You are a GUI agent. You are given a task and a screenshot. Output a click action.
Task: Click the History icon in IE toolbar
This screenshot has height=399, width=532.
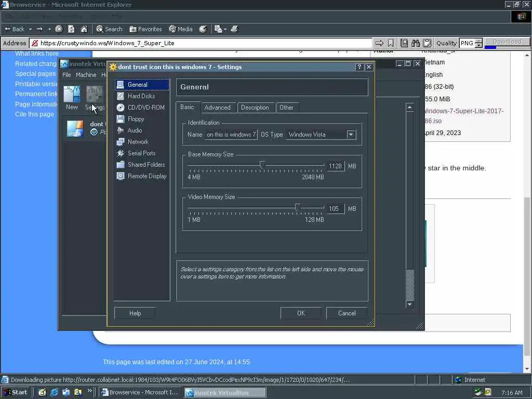[203, 29]
